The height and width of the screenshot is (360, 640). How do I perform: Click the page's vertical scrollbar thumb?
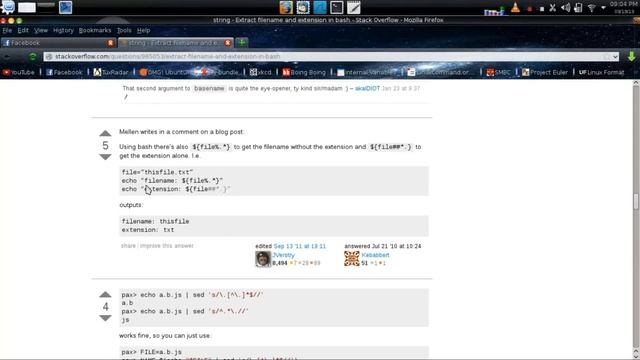coord(636,202)
